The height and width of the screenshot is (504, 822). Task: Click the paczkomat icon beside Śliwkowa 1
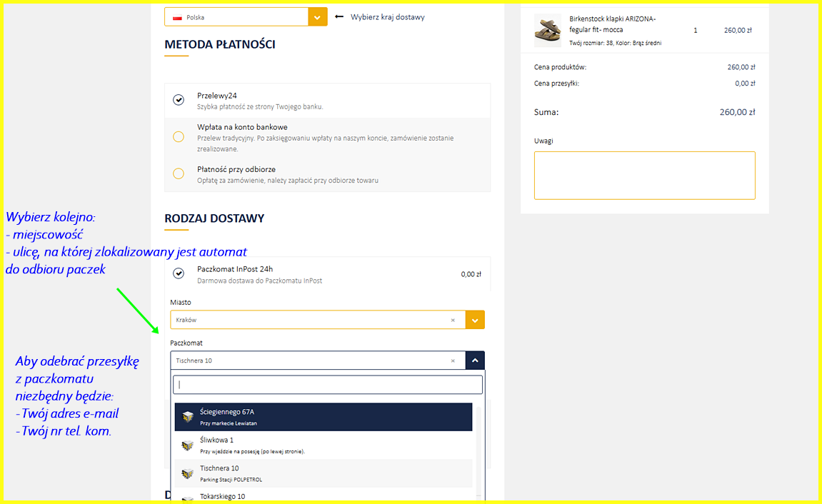(188, 445)
